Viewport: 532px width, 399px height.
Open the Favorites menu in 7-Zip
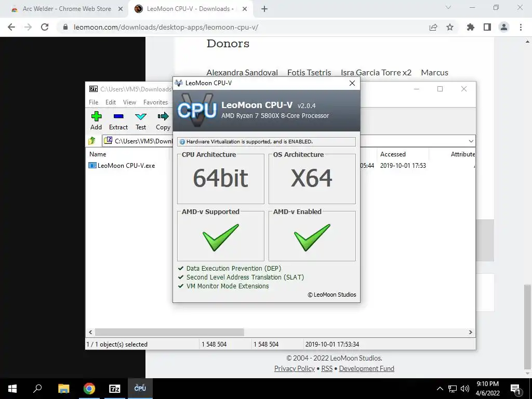155,102
